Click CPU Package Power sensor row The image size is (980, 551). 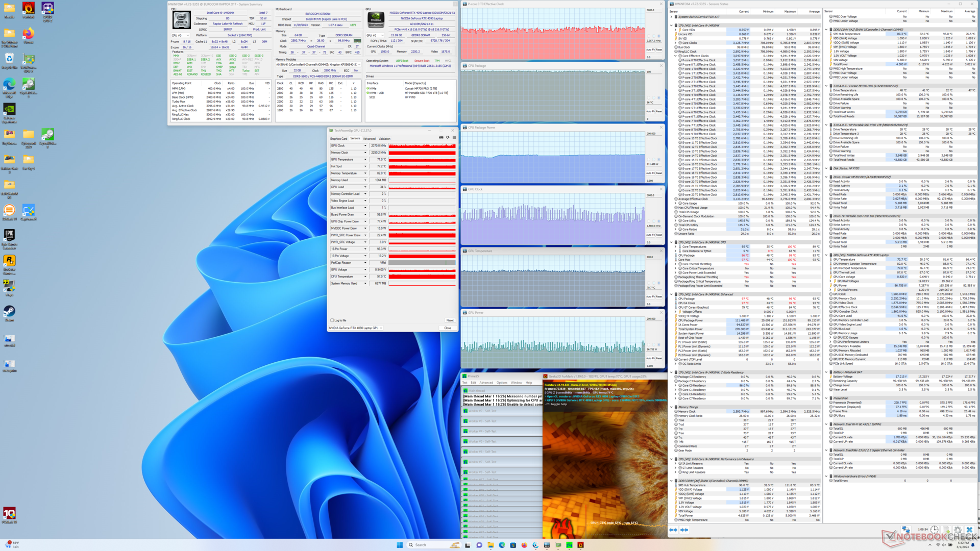click(747, 320)
